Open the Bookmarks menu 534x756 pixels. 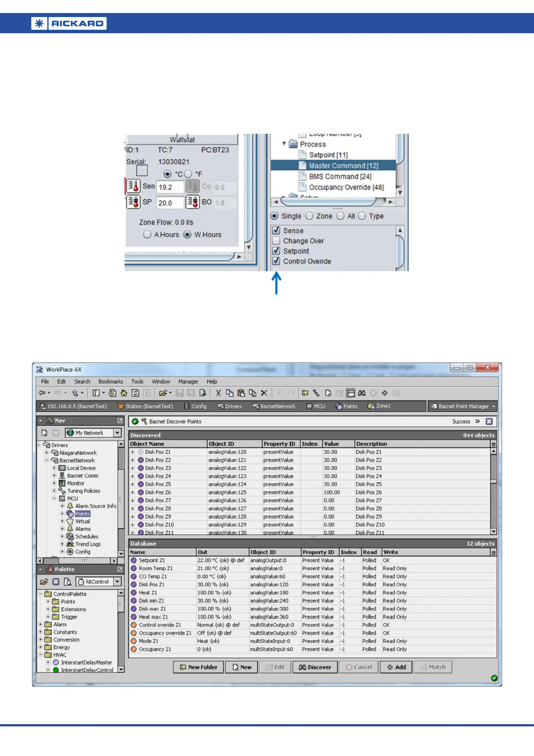tap(110, 382)
